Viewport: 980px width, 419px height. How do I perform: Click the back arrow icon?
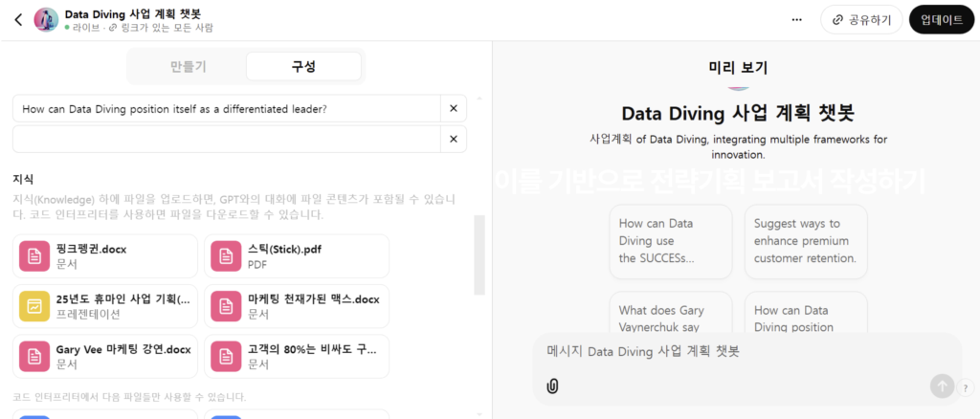pos(17,19)
